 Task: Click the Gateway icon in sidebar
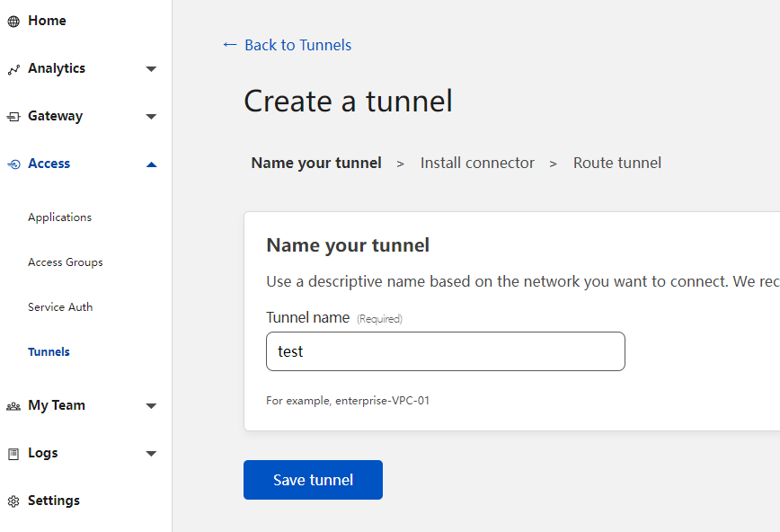(13, 117)
